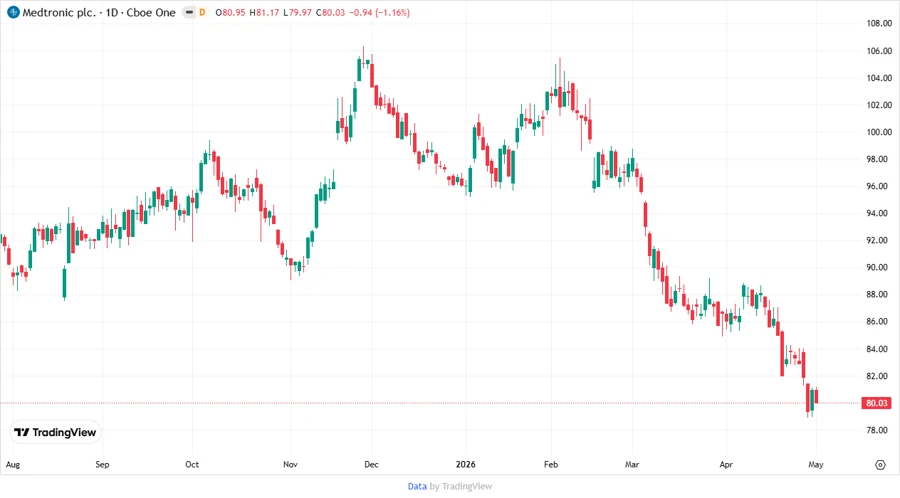Click the 102.00 price axis label
This screenshot has width=900, height=498.
[879, 105]
